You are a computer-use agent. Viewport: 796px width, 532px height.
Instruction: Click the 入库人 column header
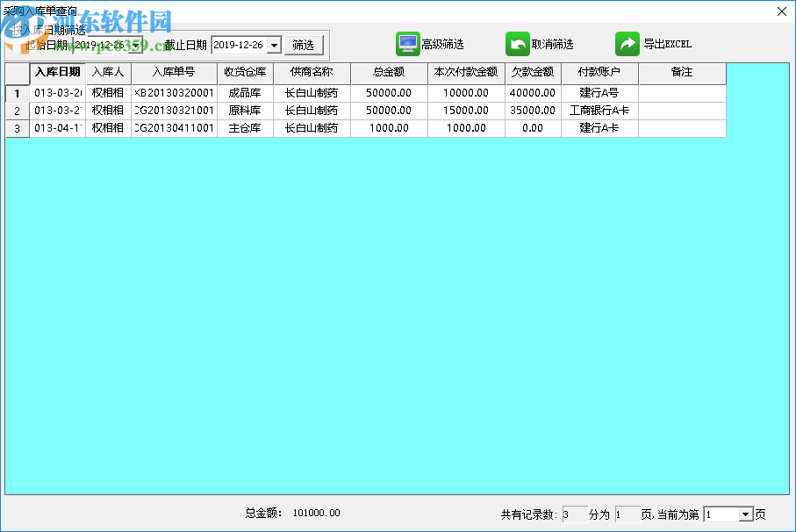tap(108, 73)
